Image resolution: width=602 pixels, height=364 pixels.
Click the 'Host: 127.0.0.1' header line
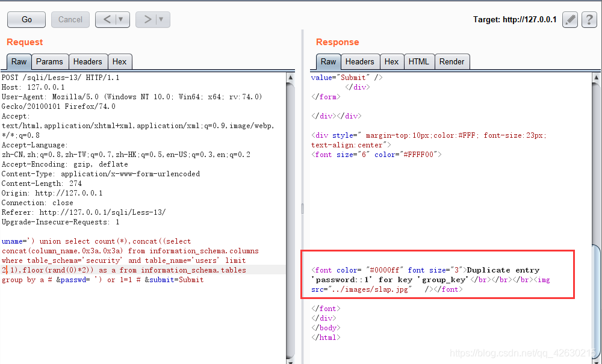click(x=33, y=87)
